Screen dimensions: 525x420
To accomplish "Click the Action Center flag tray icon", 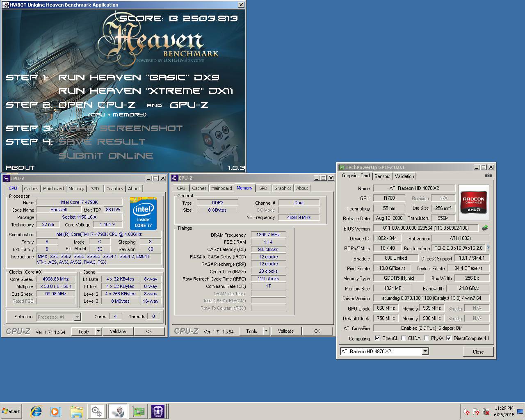I will [476, 411].
